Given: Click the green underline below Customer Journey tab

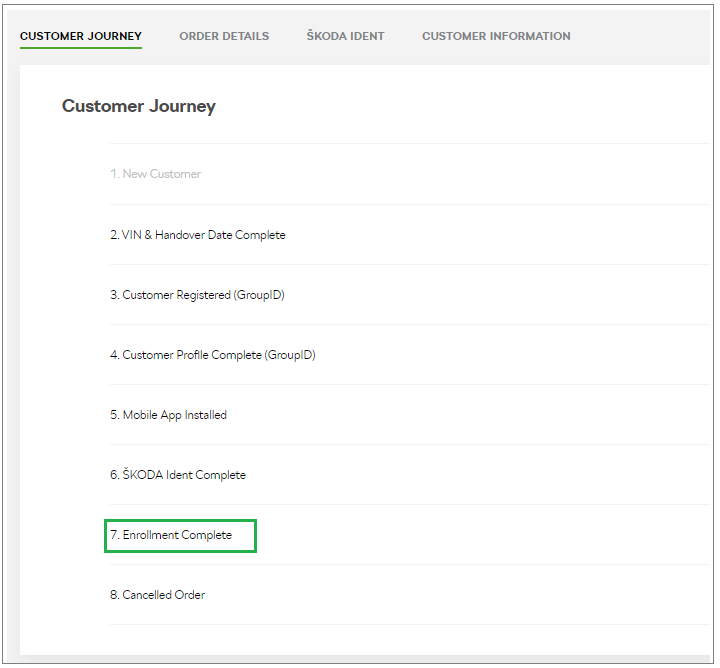Looking at the screenshot, I should tap(81, 47).
